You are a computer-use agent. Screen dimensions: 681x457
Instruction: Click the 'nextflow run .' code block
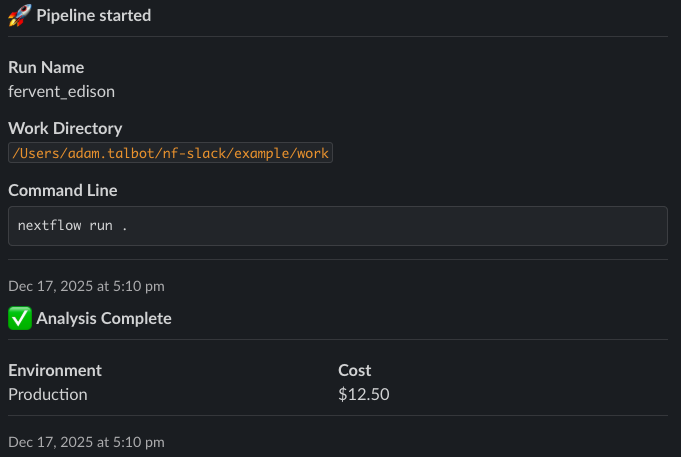[337, 226]
